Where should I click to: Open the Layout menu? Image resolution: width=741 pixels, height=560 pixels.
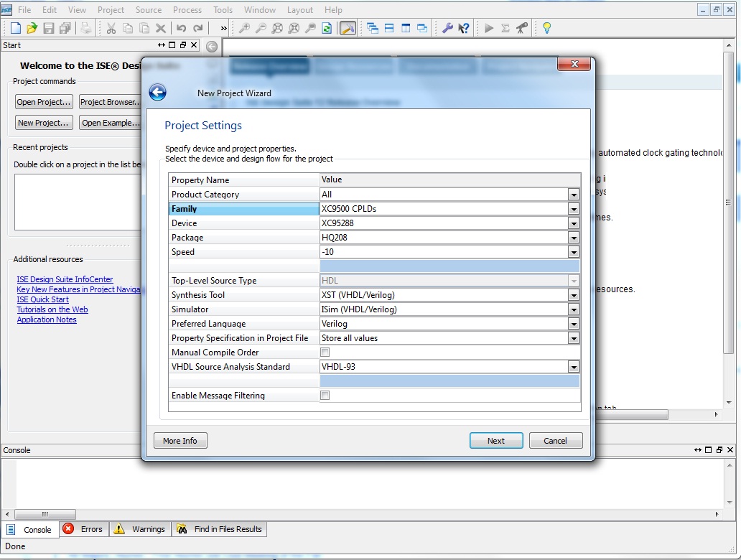click(300, 10)
